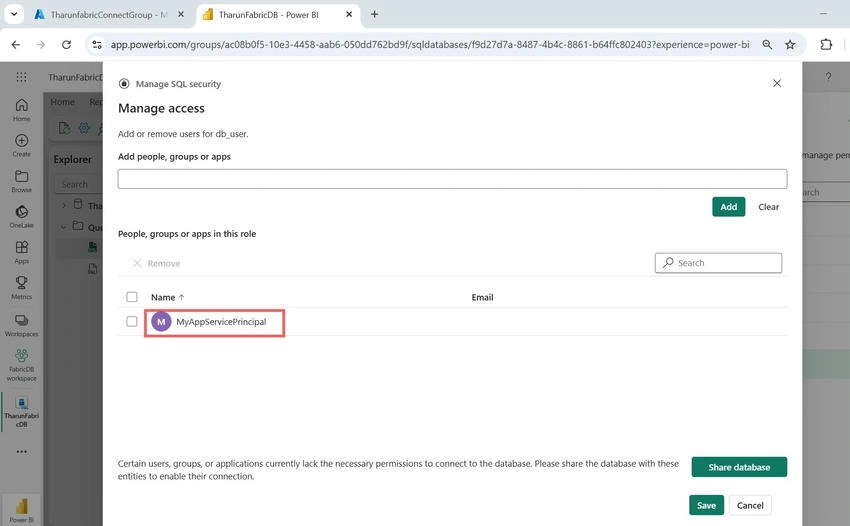The image size is (850, 526).
Task: Open the more options ellipsis in sidebar
Action: (22, 451)
